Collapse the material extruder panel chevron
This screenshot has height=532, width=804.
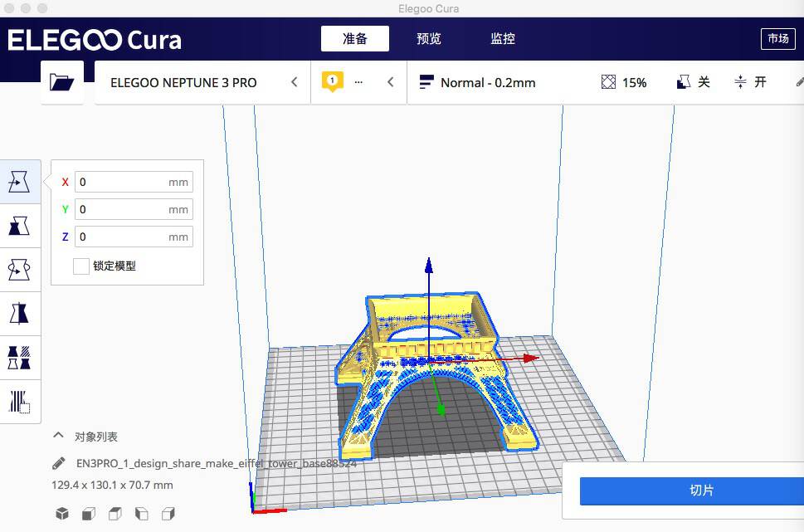391,82
